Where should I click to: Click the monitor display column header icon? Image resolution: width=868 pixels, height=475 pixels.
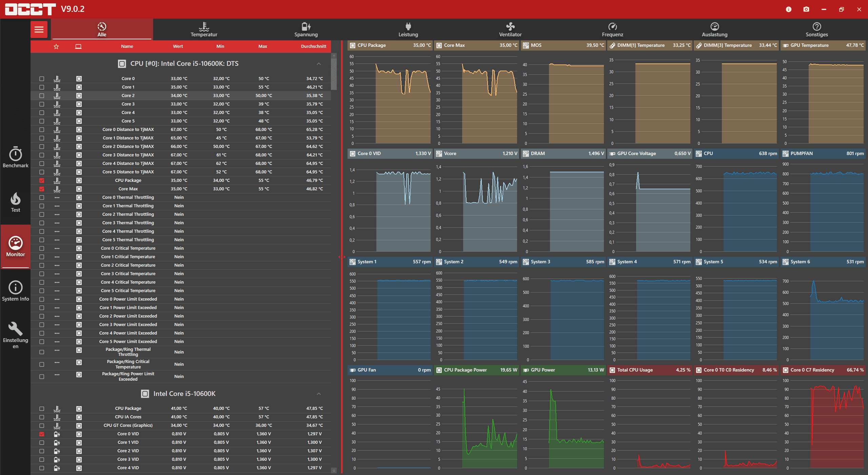click(78, 46)
